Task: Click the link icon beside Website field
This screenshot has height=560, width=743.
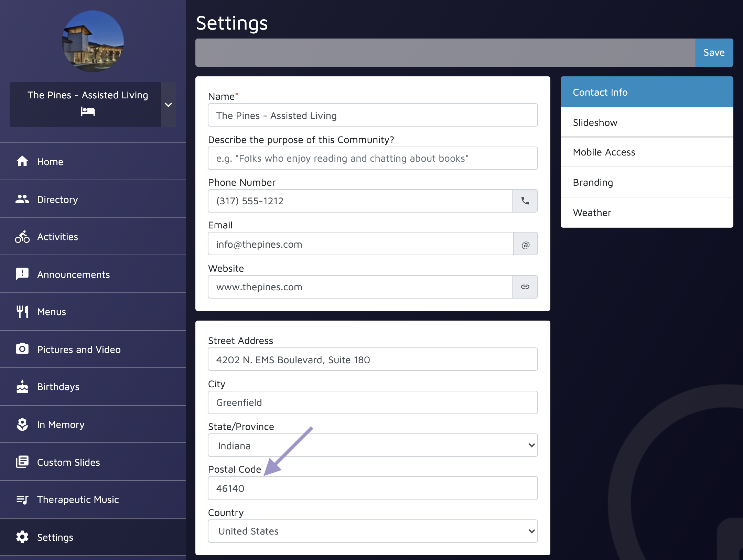Action: click(x=525, y=287)
